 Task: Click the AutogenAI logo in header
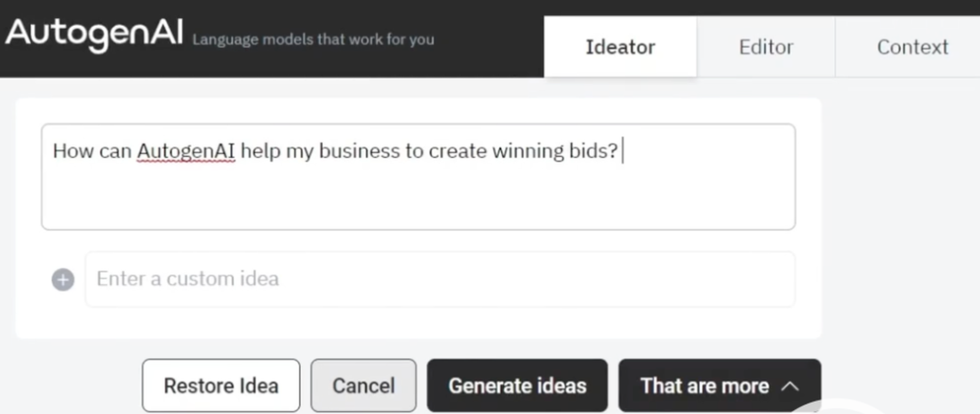(95, 33)
